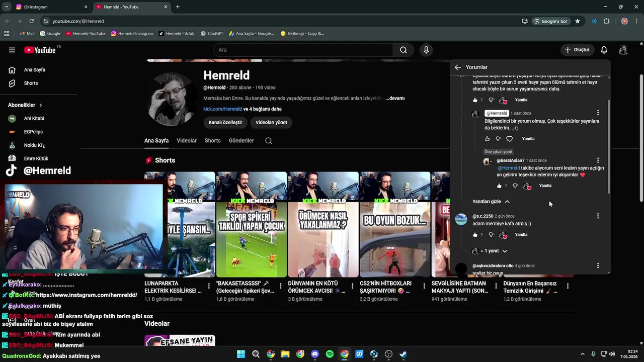Search within the channel using magnifier icon
The height and width of the screenshot is (362, 644).
269,141
